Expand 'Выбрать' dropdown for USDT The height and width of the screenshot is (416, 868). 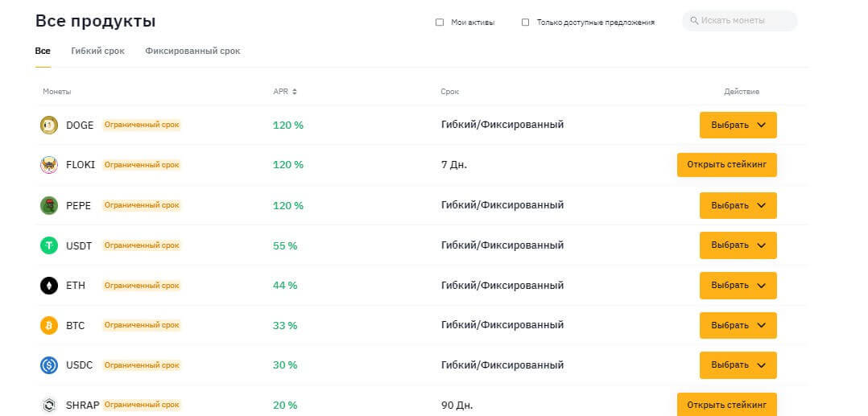[x=738, y=245]
